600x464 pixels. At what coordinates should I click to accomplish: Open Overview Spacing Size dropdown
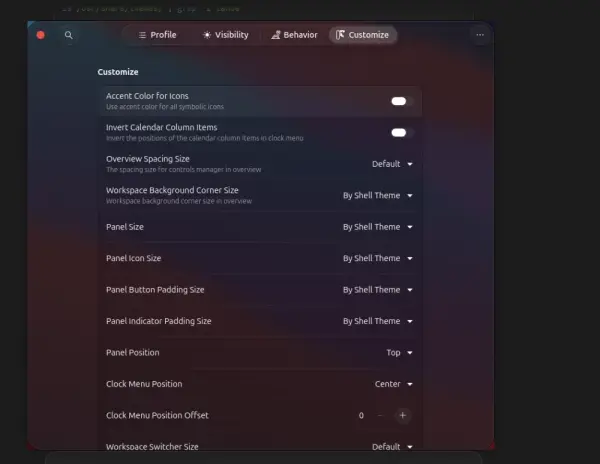[392, 164]
